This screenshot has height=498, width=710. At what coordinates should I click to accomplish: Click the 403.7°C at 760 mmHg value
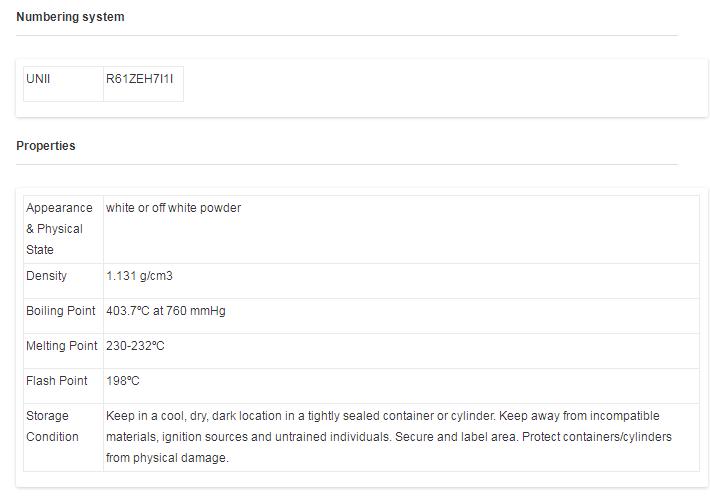tap(166, 311)
